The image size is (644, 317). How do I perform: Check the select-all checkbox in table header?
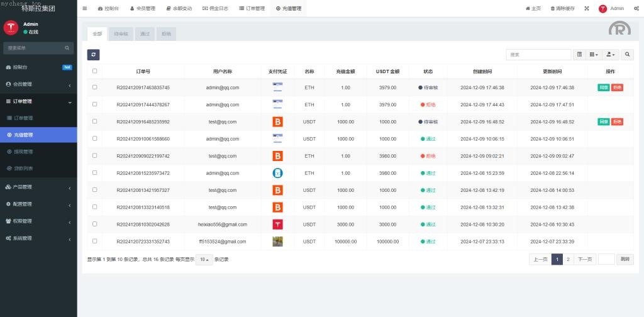tap(95, 71)
